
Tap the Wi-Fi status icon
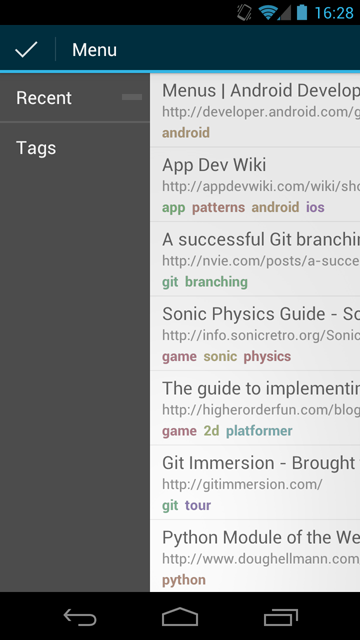pyautogui.click(x=268, y=12)
